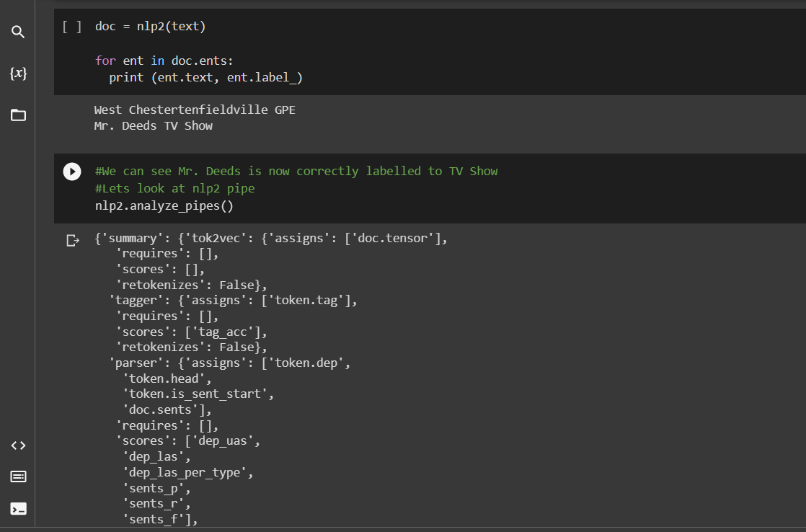Click the 'token.head' output line
The height and width of the screenshot is (532, 806).
click(x=167, y=378)
